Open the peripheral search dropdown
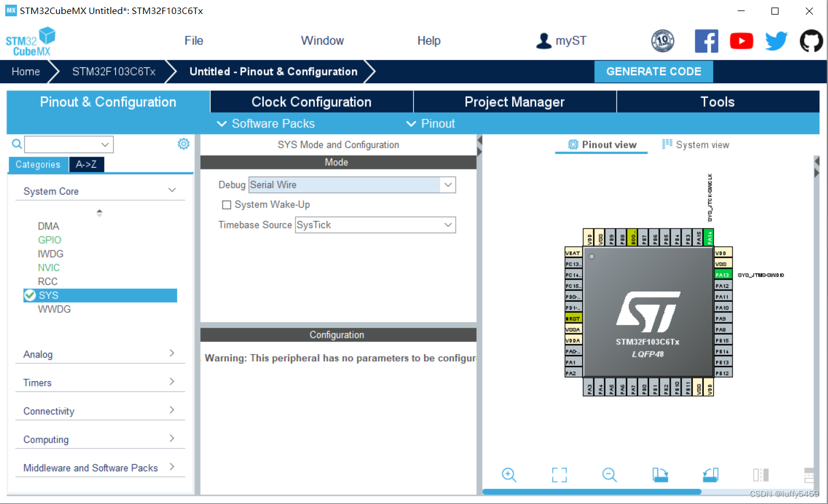This screenshot has width=828, height=504. [x=105, y=144]
